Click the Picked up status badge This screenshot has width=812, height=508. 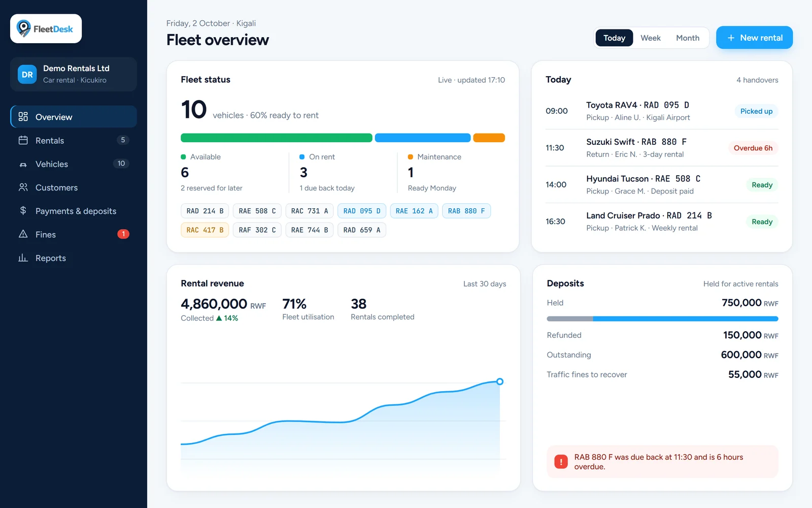[x=756, y=111]
